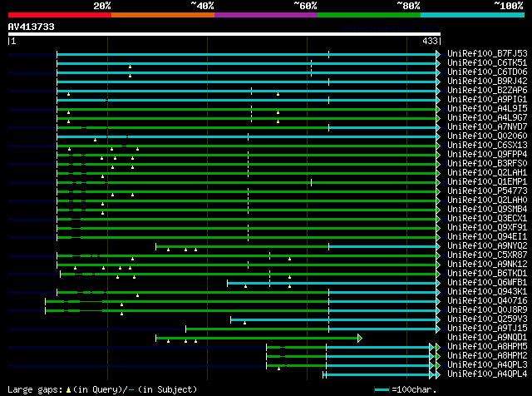Click the UniRef100_Q6WFB1 cyan alignment bar

click(x=332, y=283)
